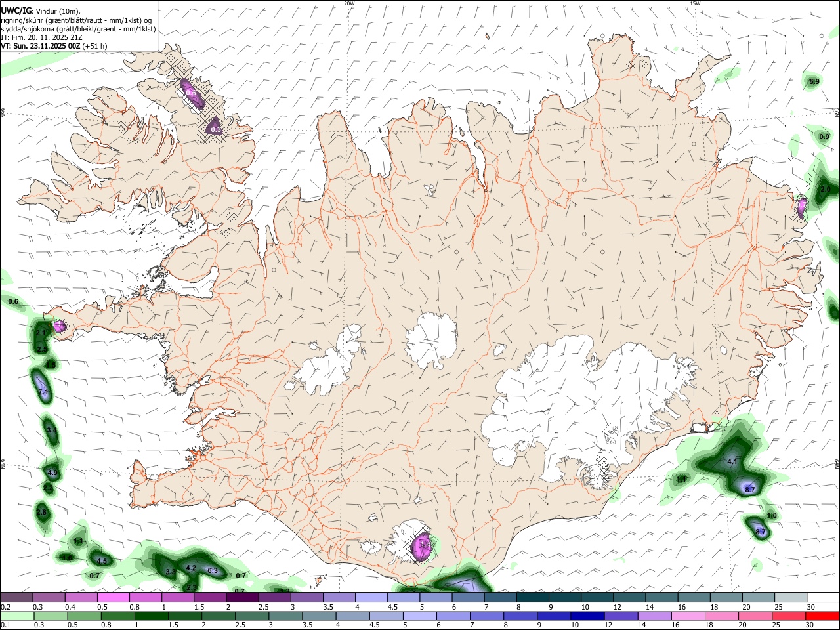Image resolution: width=840 pixels, height=630 pixels.
Task: Select the bright pink top-row swatch labelled 0.5
Action: 113,597
